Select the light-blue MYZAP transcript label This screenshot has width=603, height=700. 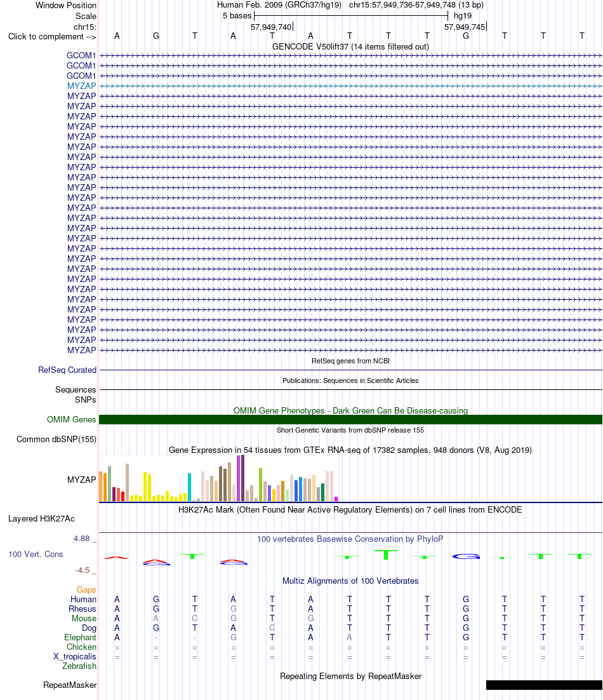pyautogui.click(x=82, y=86)
